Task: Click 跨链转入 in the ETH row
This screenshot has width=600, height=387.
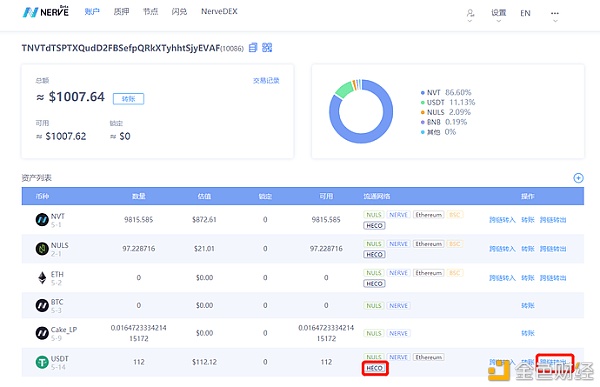Action: pyautogui.click(x=502, y=278)
